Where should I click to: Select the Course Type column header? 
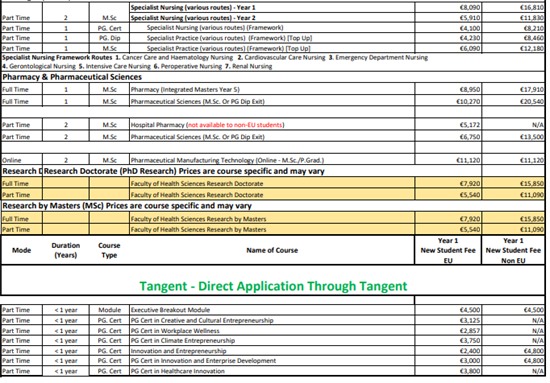[x=109, y=250]
